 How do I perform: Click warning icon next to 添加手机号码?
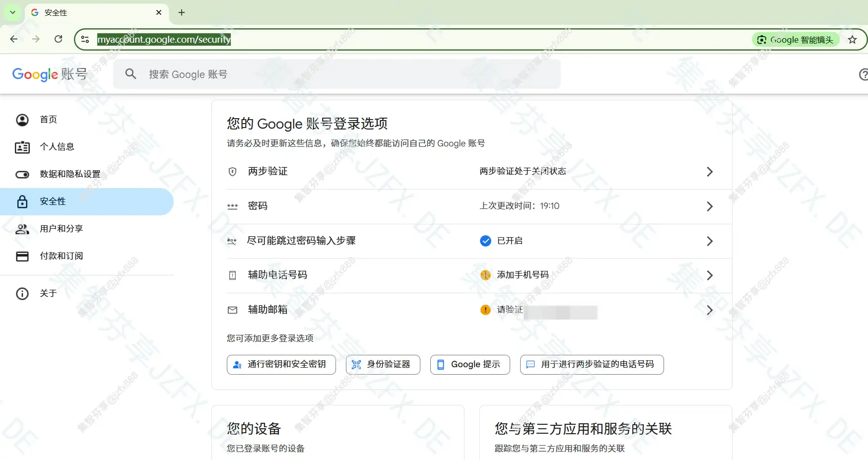pyautogui.click(x=485, y=275)
